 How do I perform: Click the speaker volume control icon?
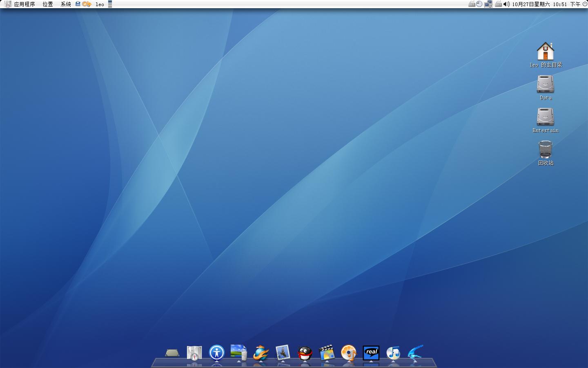point(506,4)
